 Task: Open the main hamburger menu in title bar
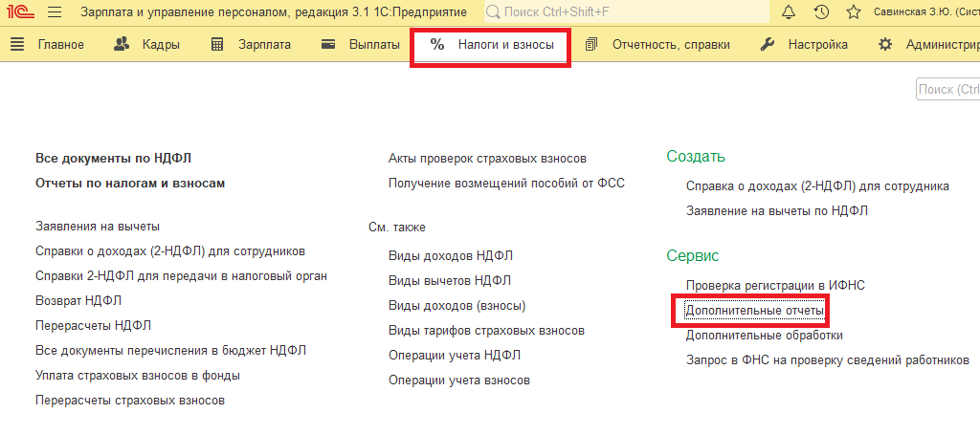pos(55,11)
